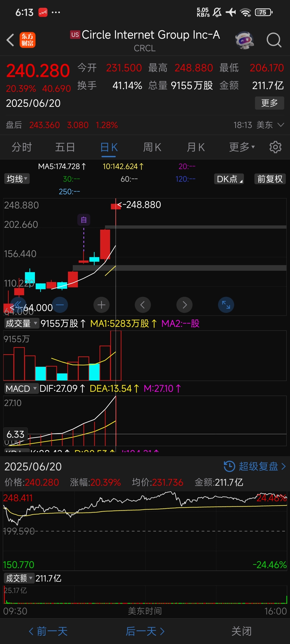Tap the MA5:174.728 value

[62, 166]
